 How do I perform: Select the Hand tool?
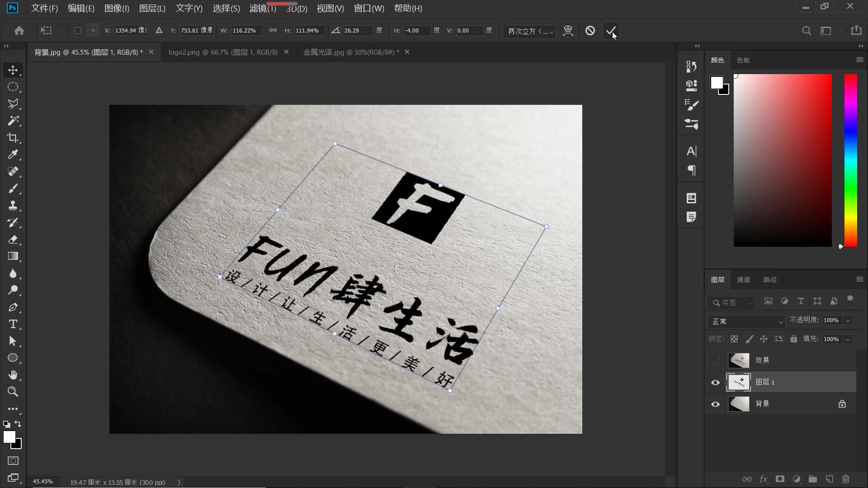[x=13, y=375]
